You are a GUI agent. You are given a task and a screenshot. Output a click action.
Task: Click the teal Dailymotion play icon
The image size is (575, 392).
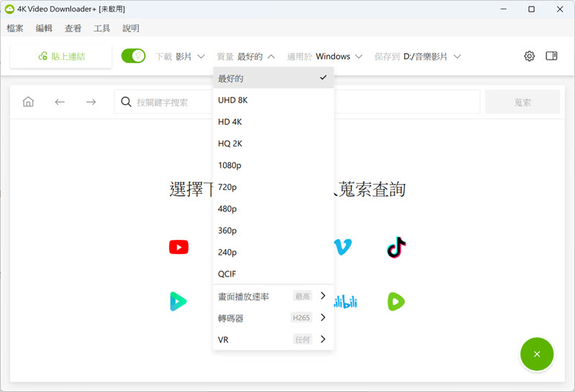[x=178, y=302]
